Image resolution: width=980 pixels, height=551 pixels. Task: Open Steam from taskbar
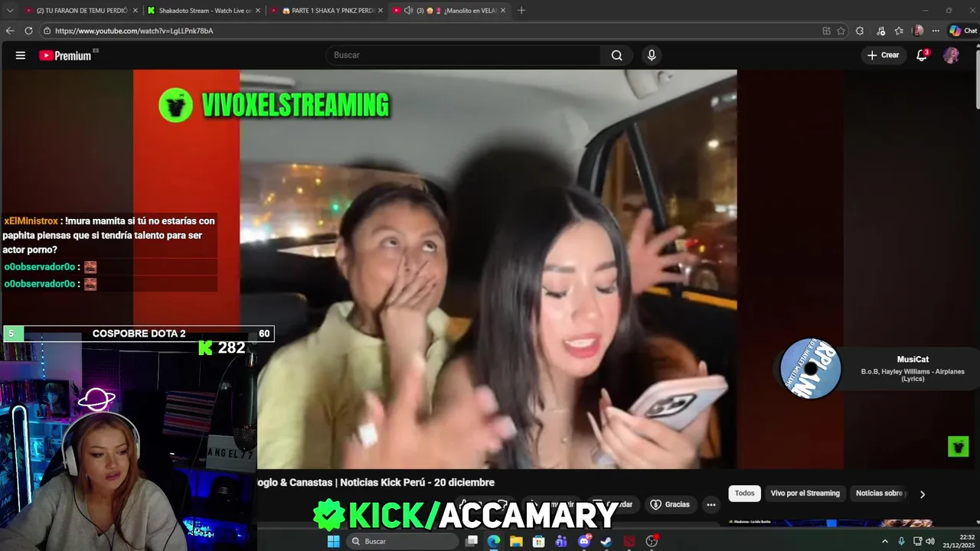pyautogui.click(x=606, y=541)
